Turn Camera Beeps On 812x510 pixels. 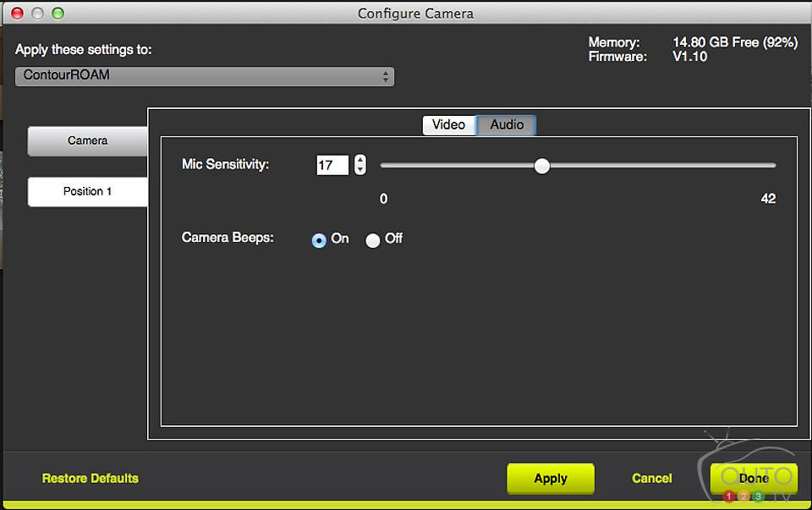pyautogui.click(x=319, y=240)
